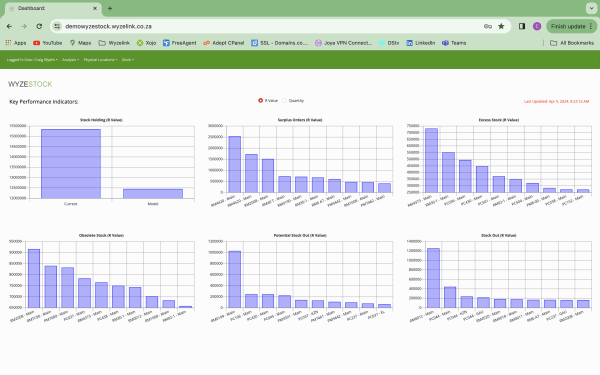The height and width of the screenshot is (375, 600).
Task: Select the Quantity radio button
Action: (x=284, y=101)
